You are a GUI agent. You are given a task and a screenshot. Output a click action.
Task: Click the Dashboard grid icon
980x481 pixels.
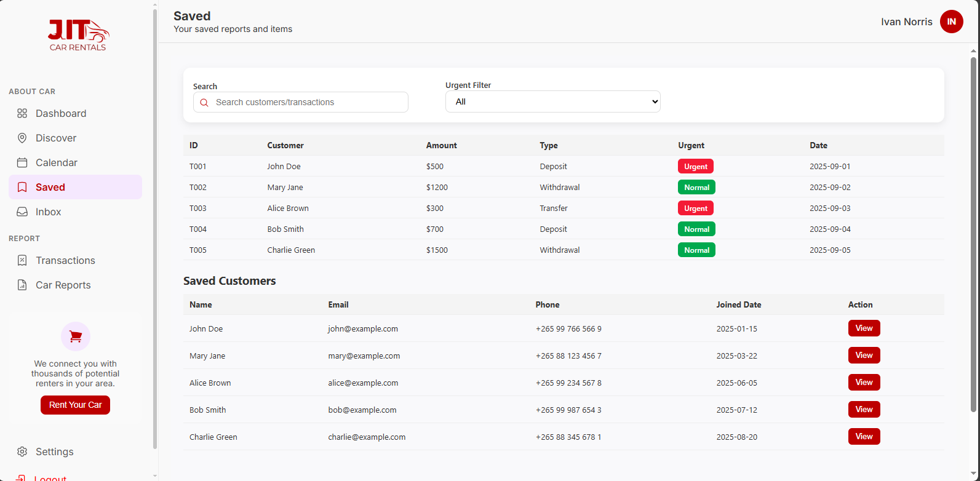[22, 113]
